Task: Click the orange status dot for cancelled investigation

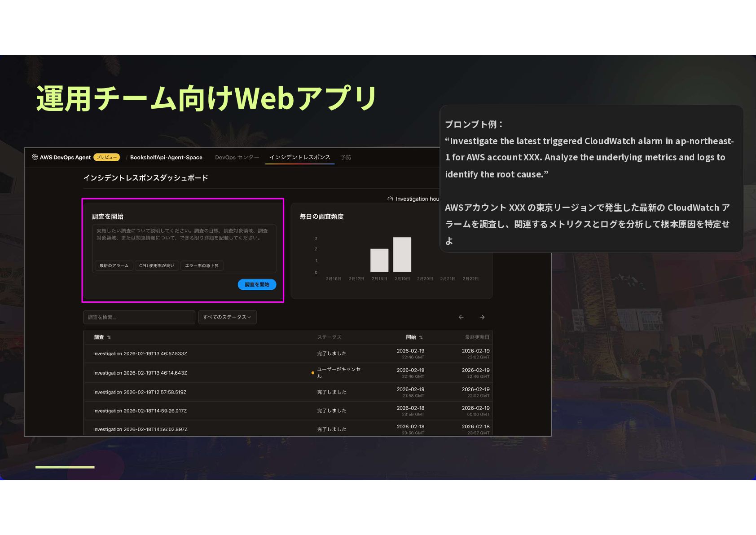Action: pyautogui.click(x=313, y=373)
